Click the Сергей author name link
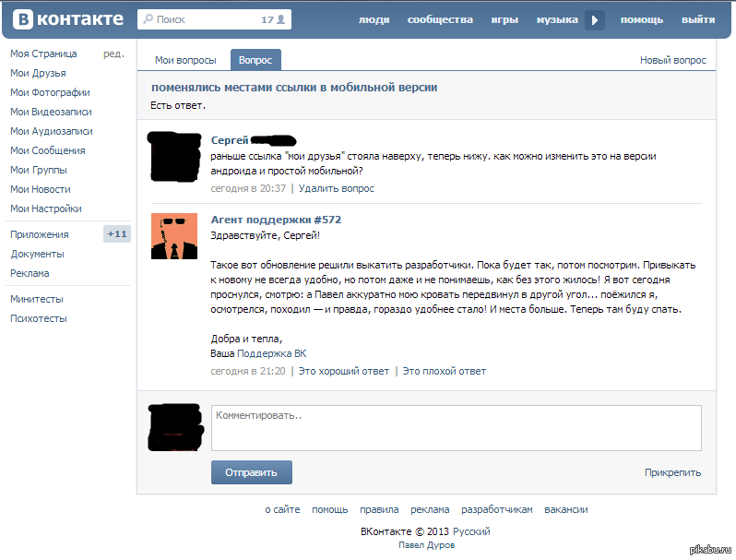Image resolution: width=736 pixels, height=560 pixels. point(230,140)
